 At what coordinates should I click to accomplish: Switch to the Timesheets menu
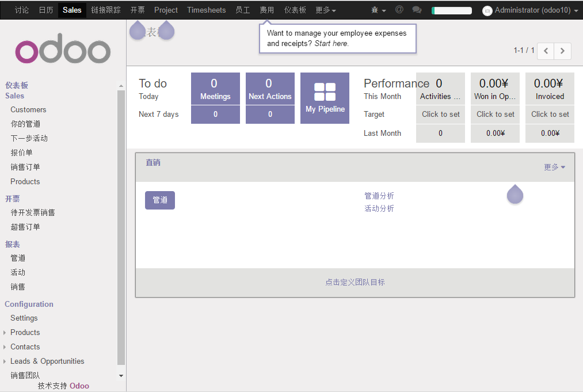click(206, 10)
